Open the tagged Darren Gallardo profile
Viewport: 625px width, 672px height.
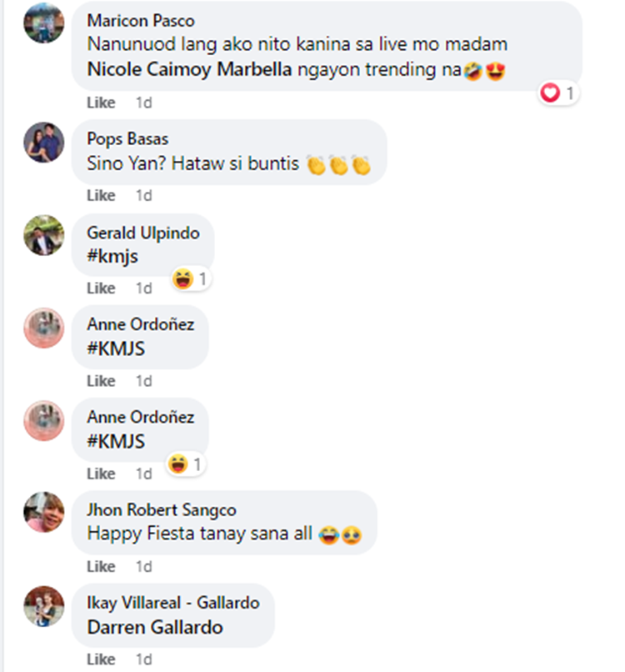[x=155, y=628]
